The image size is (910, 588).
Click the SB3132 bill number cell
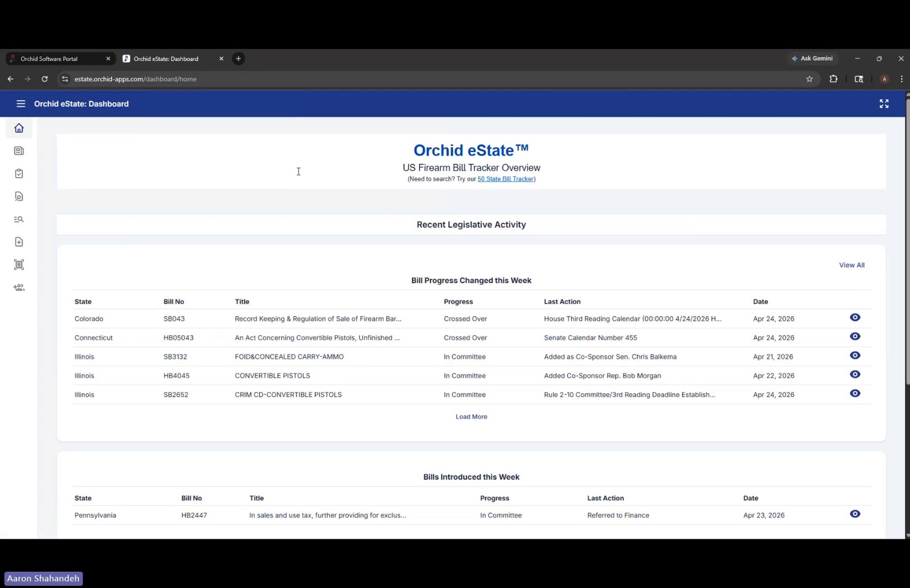click(175, 357)
